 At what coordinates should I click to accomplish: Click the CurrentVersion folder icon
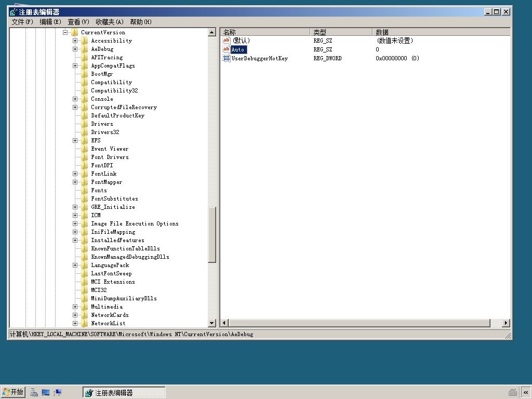[75, 33]
